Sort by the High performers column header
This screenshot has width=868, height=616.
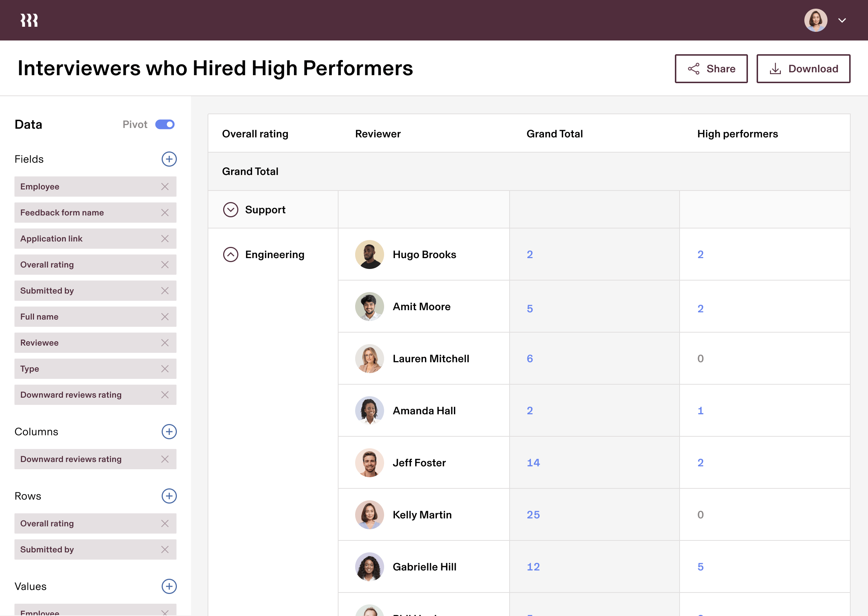(x=737, y=134)
